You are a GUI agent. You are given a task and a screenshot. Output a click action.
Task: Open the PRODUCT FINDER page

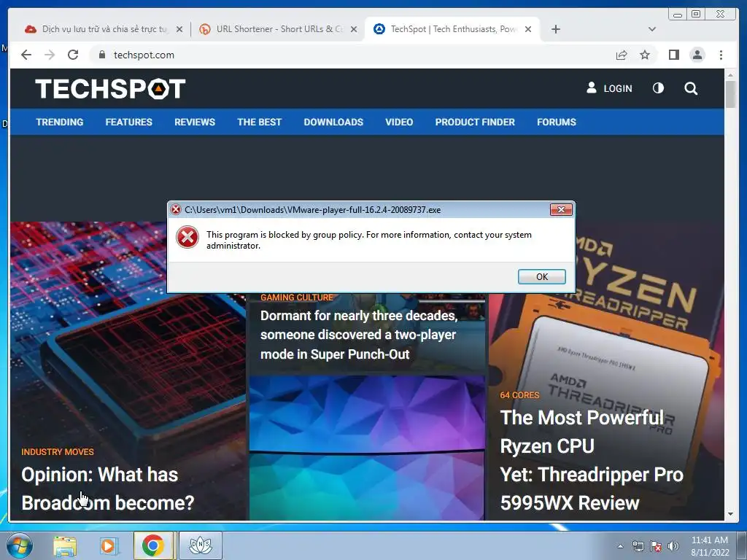[x=475, y=122]
